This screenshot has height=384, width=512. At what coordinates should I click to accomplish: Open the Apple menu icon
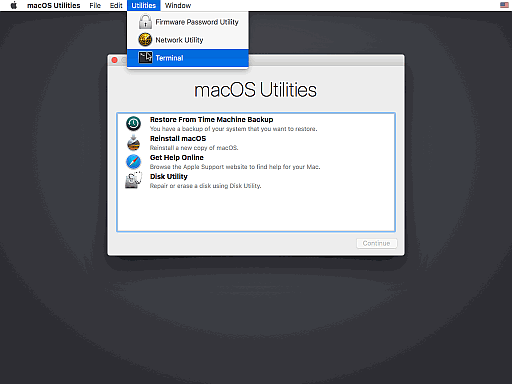14,5
